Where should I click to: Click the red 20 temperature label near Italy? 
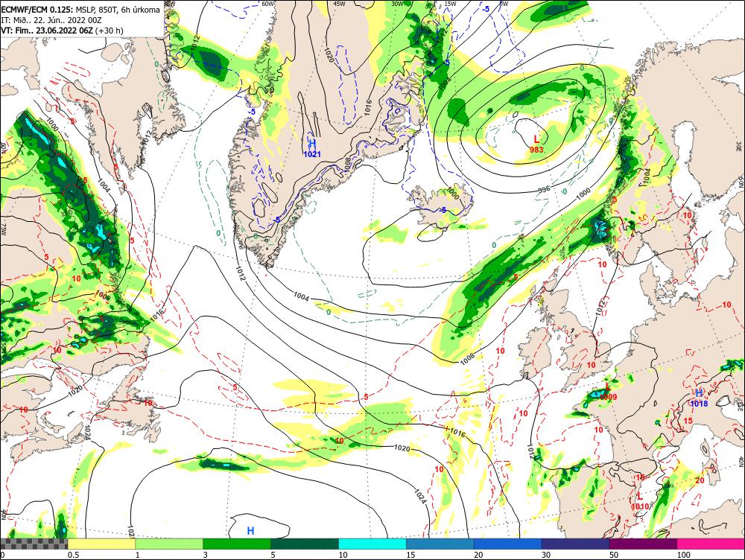pyautogui.click(x=700, y=480)
